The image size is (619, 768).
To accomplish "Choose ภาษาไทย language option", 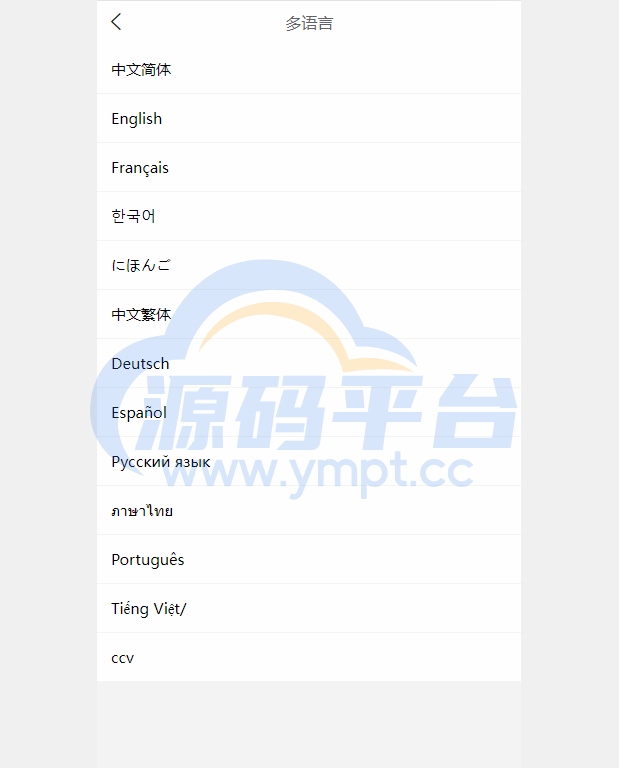I will pos(309,510).
